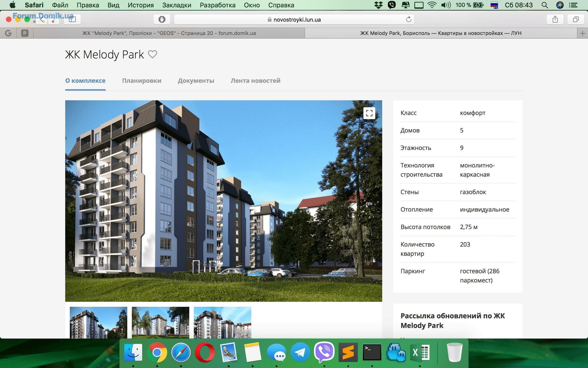Add a new tab with plus

click(x=583, y=33)
